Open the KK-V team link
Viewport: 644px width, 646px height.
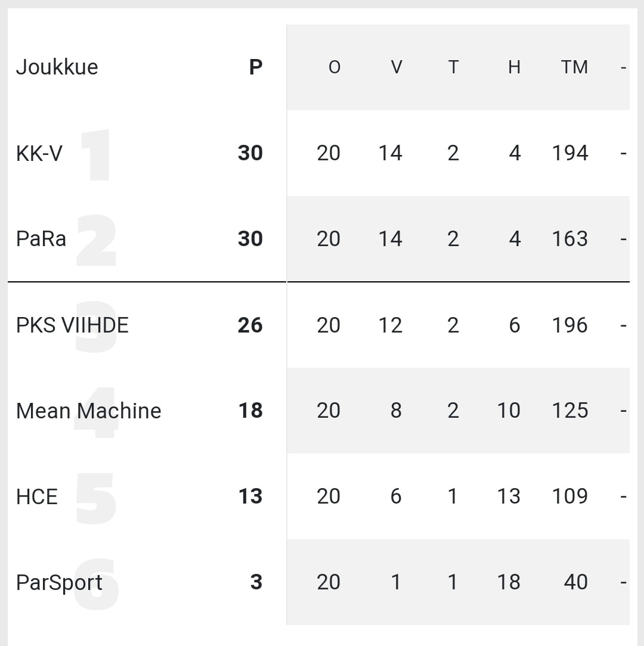(39, 153)
